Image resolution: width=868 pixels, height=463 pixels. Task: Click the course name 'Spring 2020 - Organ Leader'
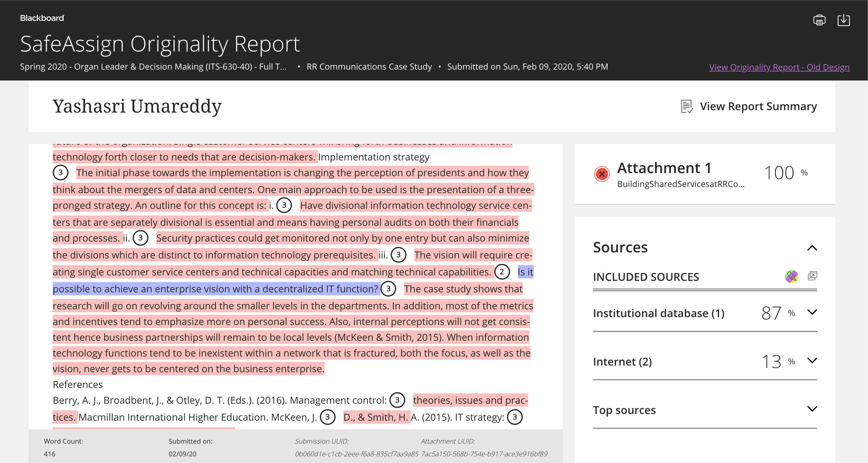[x=153, y=67]
